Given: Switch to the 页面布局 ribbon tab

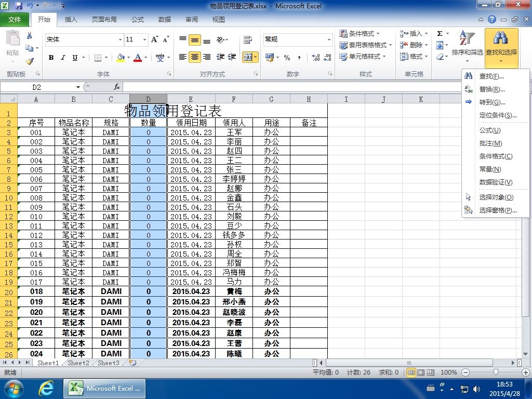Looking at the screenshot, I should 104,20.
